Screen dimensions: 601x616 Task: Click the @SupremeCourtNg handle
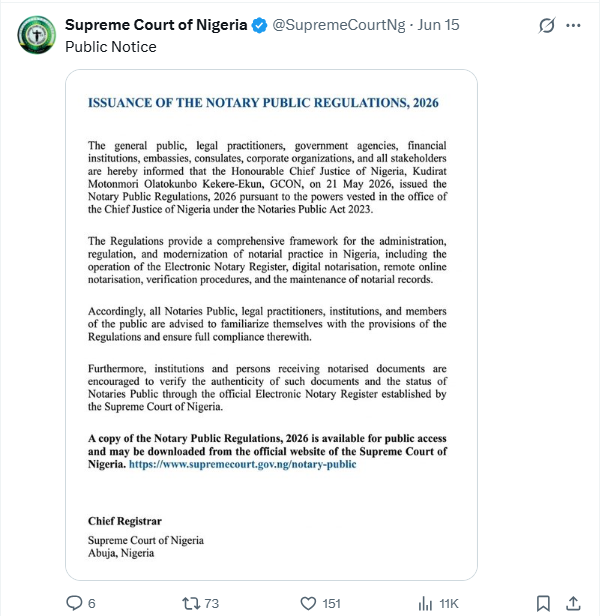(x=339, y=25)
